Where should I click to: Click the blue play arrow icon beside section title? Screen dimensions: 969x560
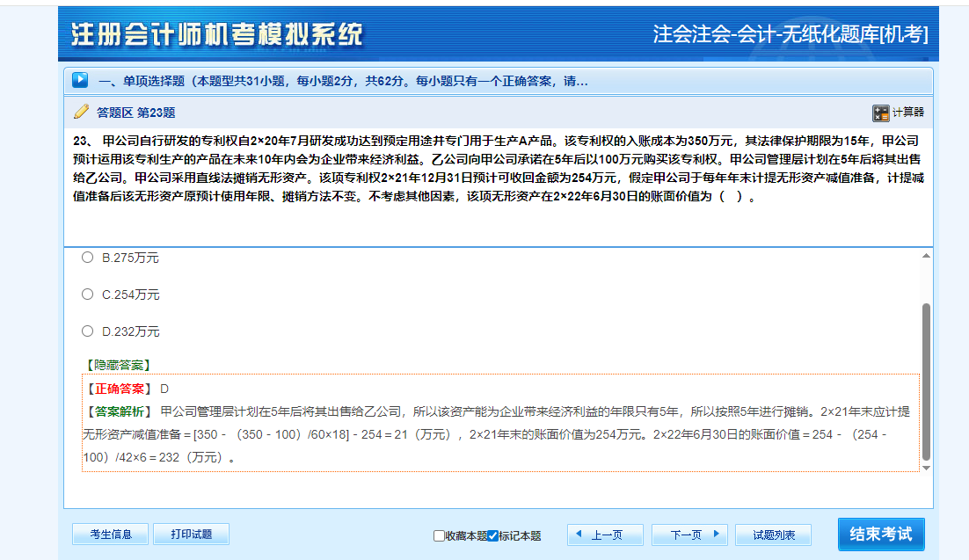[x=80, y=80]
